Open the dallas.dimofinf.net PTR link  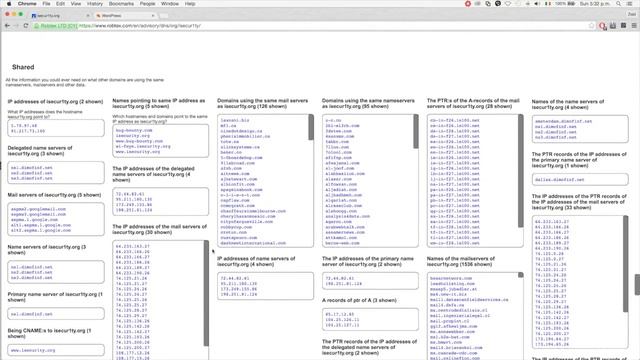coord(560,180)
